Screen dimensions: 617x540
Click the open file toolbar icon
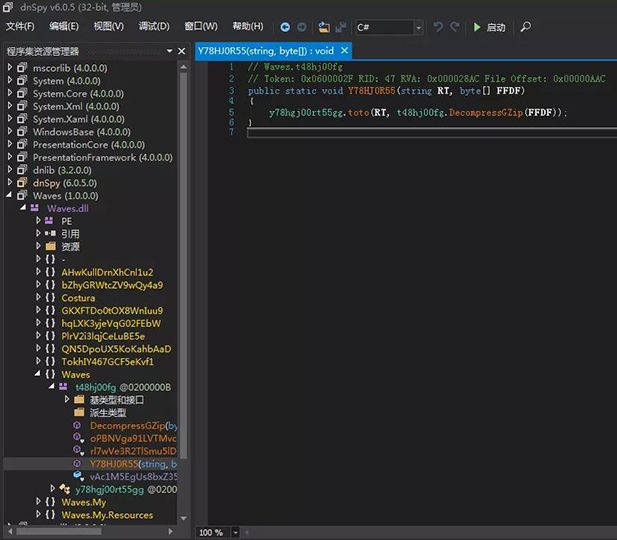tap(324, 27)
